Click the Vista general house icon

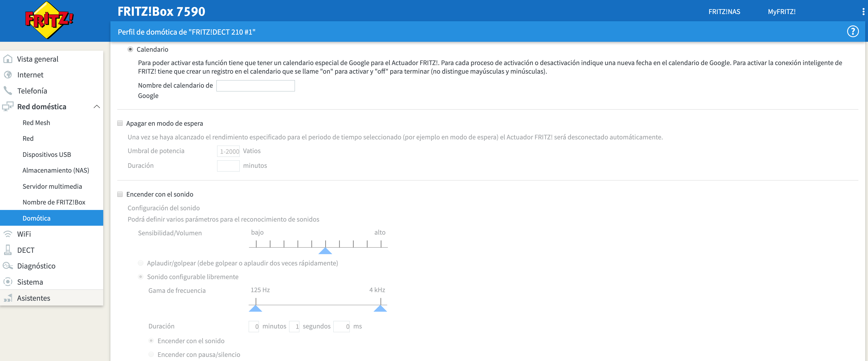tap(8, 59)
